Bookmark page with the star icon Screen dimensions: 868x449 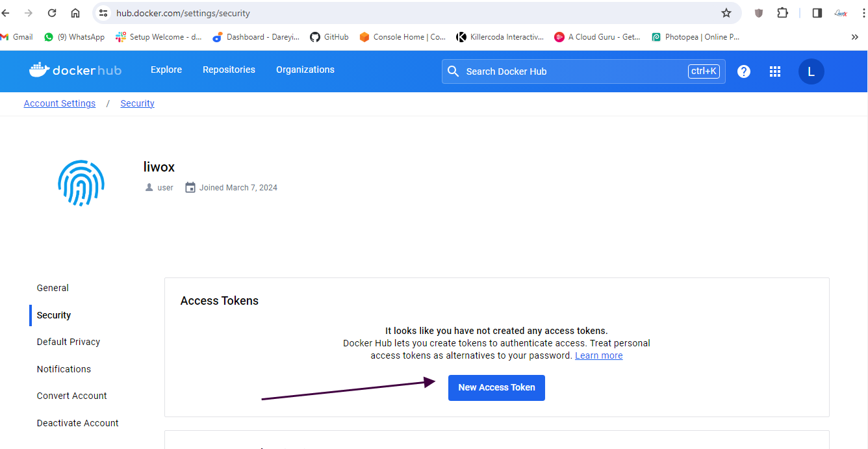tap(726, 13)
